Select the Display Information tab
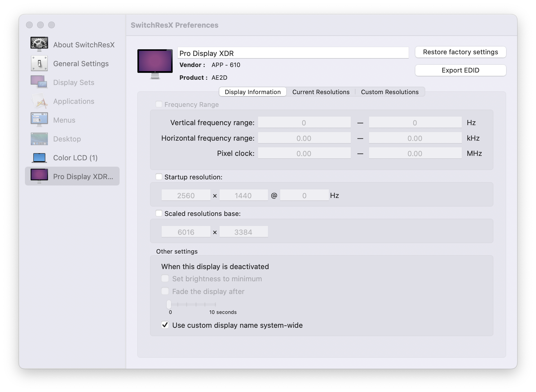The image size is (536, 392). 252,92
